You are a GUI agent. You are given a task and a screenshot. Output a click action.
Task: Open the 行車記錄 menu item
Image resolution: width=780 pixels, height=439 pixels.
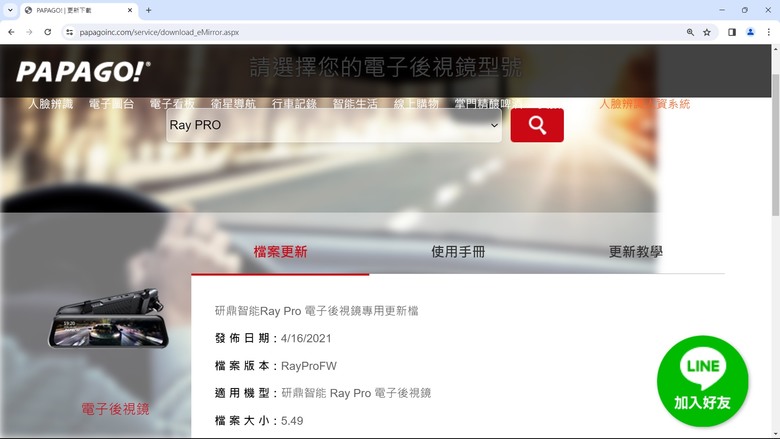click(x=294, y=104)
